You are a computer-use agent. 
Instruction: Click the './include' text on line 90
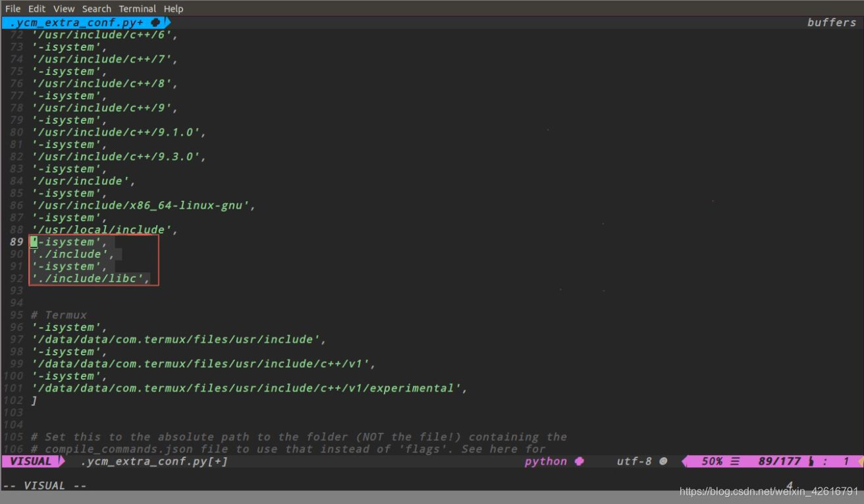pyautogui.click(x=73, y=254)
